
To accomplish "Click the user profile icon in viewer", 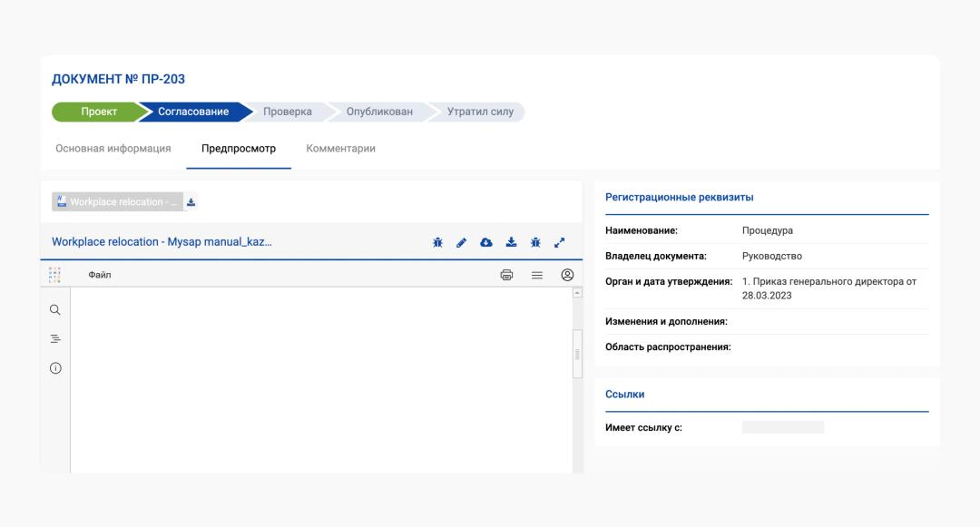I will point(567,275).
